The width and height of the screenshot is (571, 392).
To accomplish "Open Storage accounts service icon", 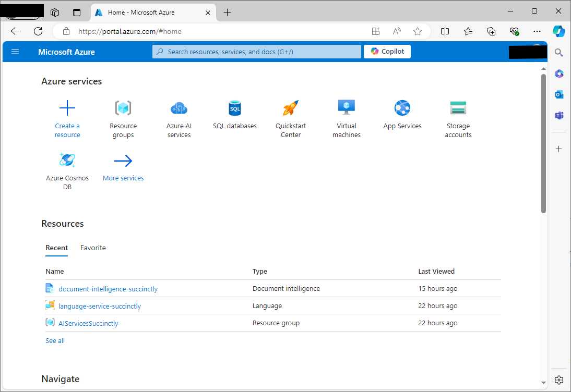I will tap(458, 108).
